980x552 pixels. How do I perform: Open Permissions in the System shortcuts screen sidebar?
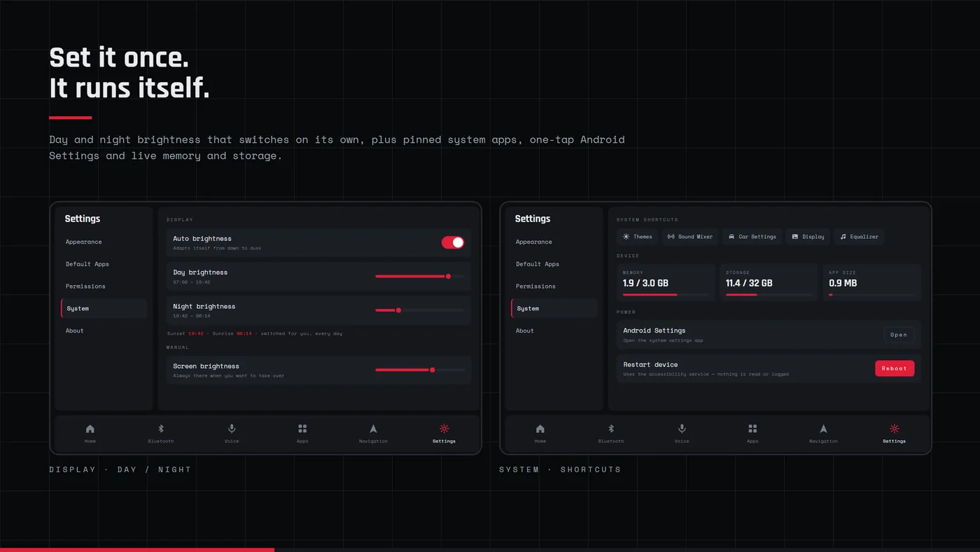pyautogui.click(x=554, y=286)
